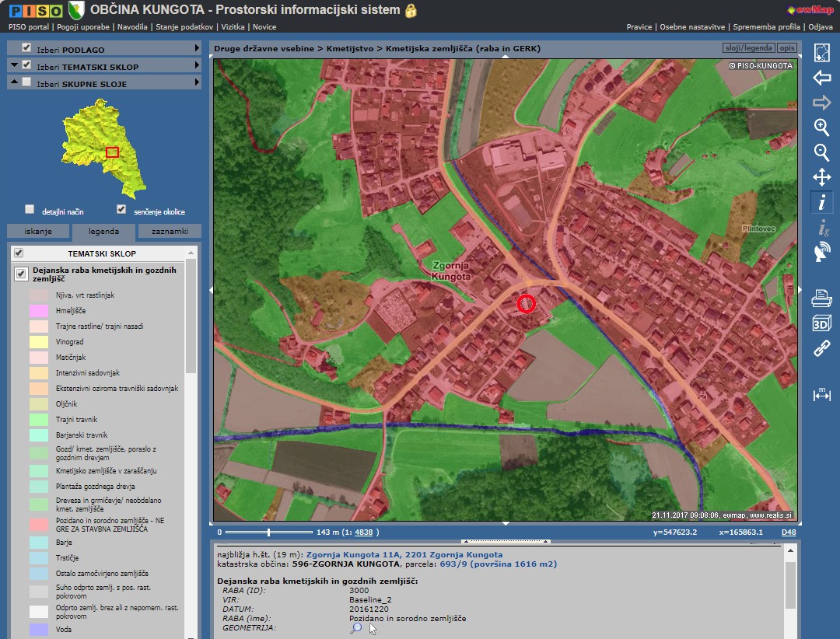840x639 pixels.
Task: Switch to the 'iskanje' tab
Action: point(38,232)
